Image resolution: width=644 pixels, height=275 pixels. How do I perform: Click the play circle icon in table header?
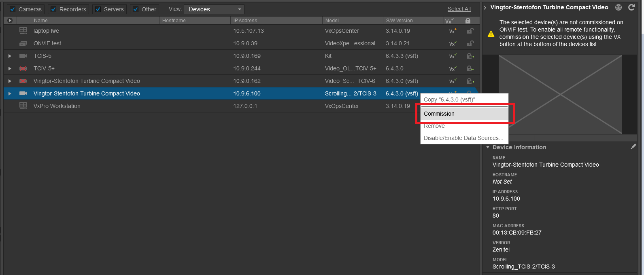click(x=10, y=20)
